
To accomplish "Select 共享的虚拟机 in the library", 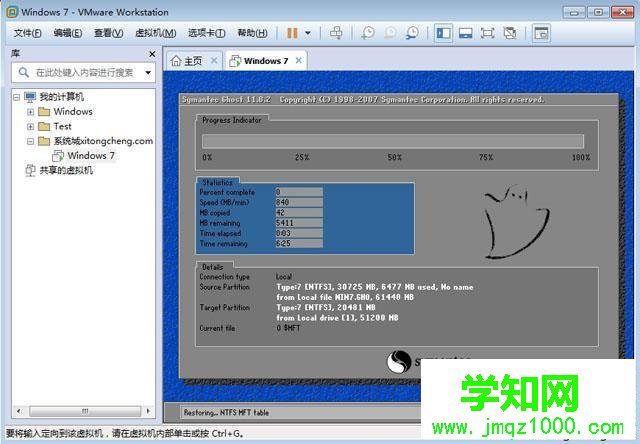I will (x=66, y=170).
